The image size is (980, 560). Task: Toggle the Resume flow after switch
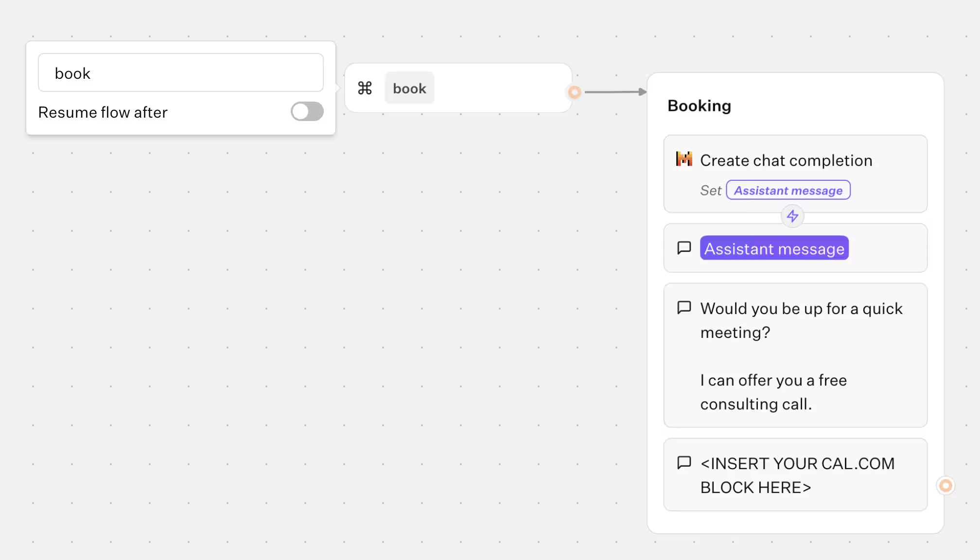pyautogui.click(x=307, y=111)
